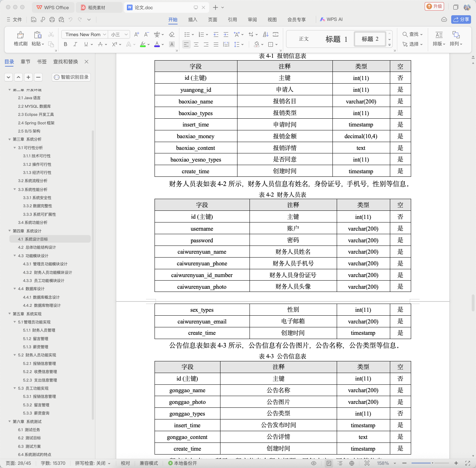Toggle Bold formatting
This screenshot has height=468, width=476.
tap(66, 44)
